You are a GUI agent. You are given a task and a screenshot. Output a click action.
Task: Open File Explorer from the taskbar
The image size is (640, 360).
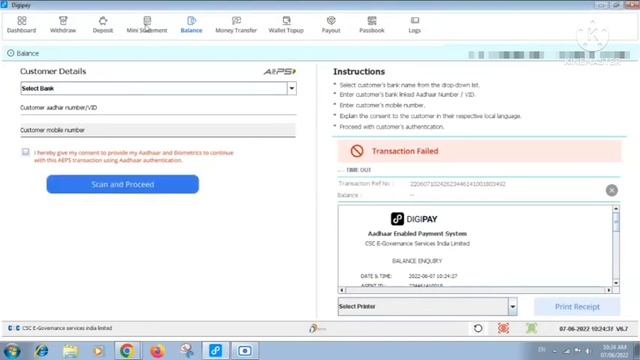[71, 351]
